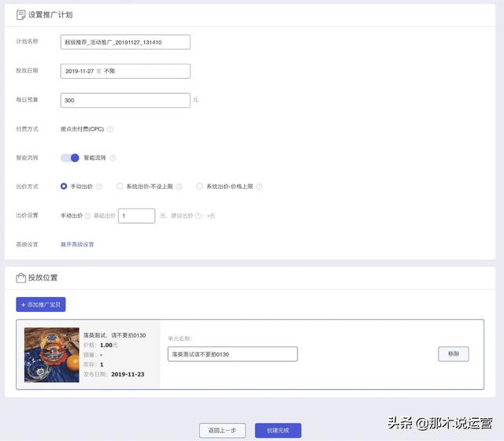Click help icon next to 按点击付费(CPC)
Viewport: 504px width, 441px height.
110,129
